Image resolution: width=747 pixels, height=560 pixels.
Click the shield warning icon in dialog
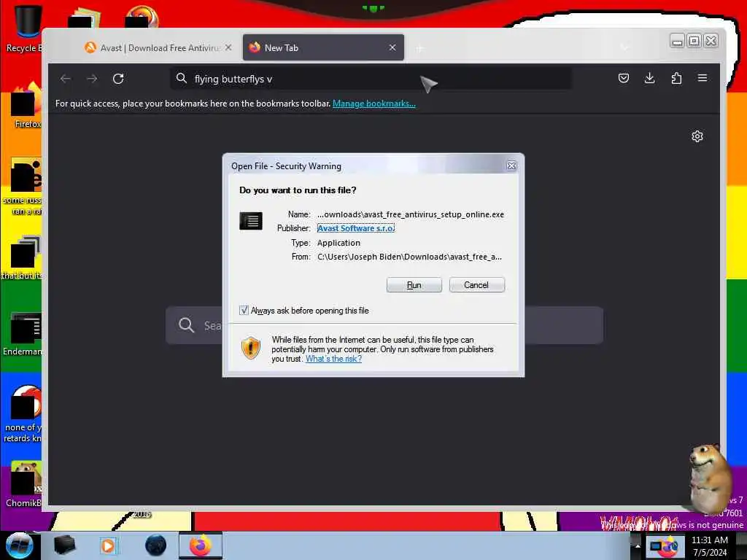pyautogui.click(x=251, y=348)
